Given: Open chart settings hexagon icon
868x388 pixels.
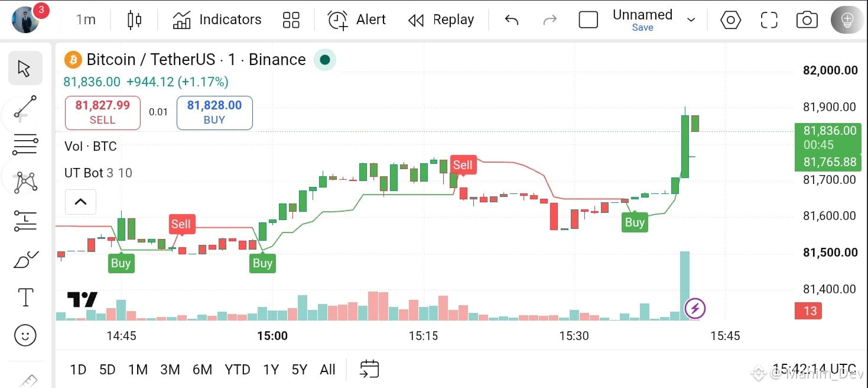Looking at the screenshot, I should click(x=731, y=20).
